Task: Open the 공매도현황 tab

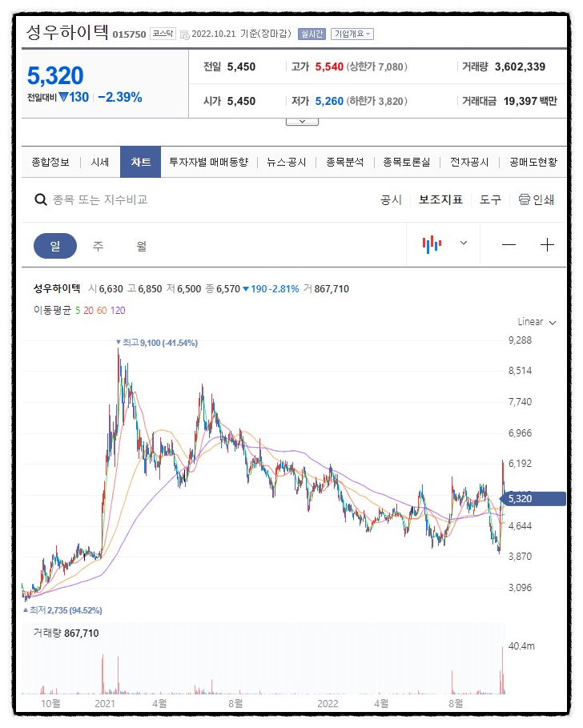Action: pos(533,162)
